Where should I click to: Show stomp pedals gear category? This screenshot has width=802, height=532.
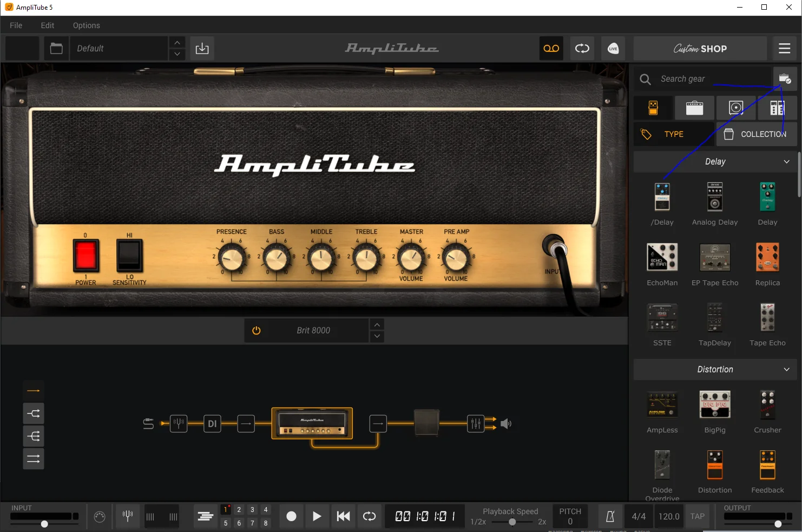tap(653, 108)
